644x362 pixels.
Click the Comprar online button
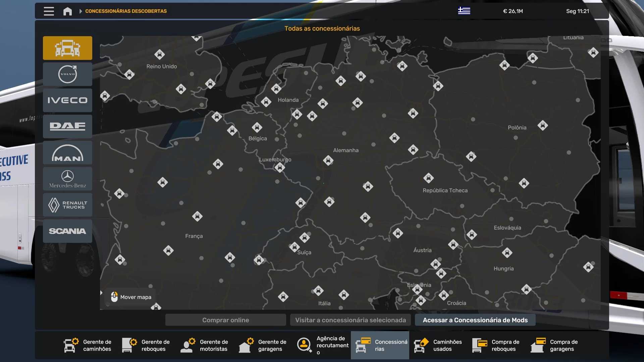coord(225,320)
